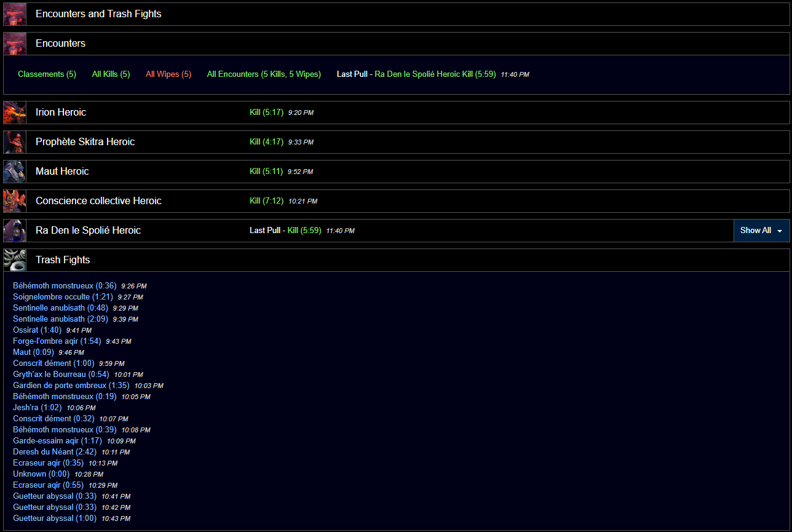Open Last Pull Ra Den Heroic Kill (5:59) link

point(435,74)
